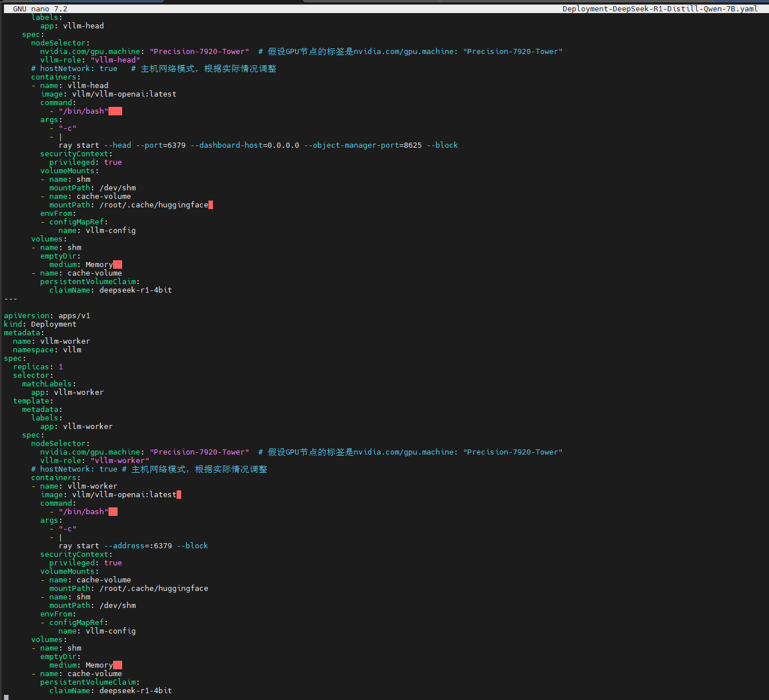The width and height of the screenshot is (769, 700).
Task: Click the filename Deployment-DeepSeek-R1-Distill-Qwen-7B.yaml in title bar
Action: pos(660,9)
